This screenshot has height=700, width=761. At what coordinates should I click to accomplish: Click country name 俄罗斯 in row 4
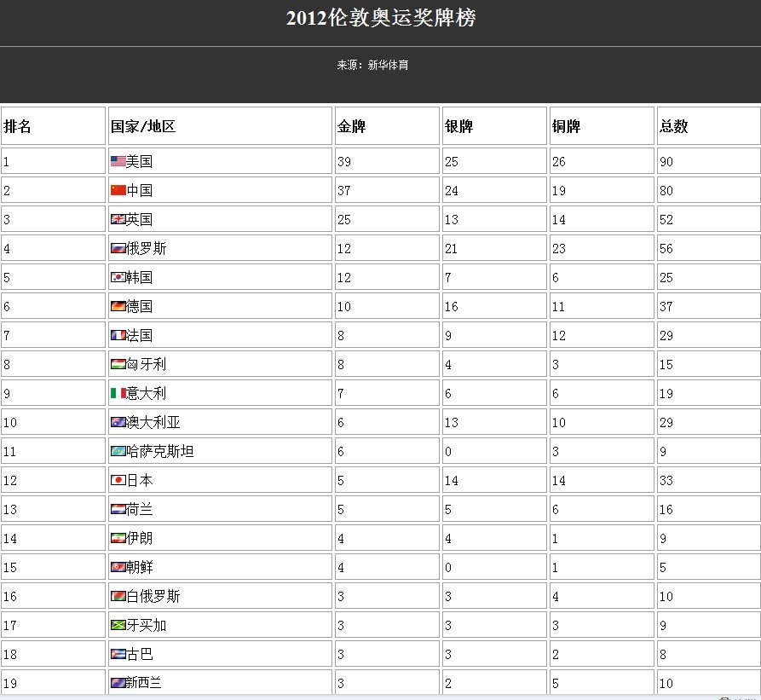coord(146,249)
